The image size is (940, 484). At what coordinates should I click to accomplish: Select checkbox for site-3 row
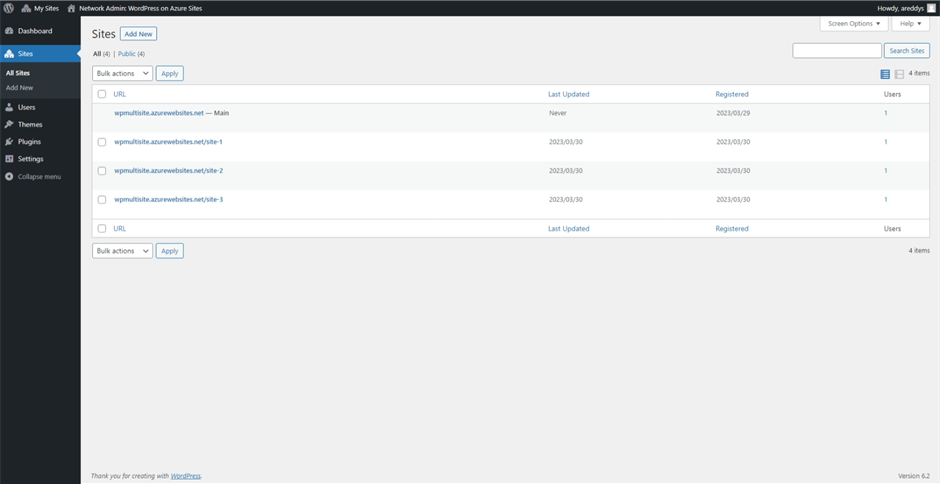coord(102,200)
